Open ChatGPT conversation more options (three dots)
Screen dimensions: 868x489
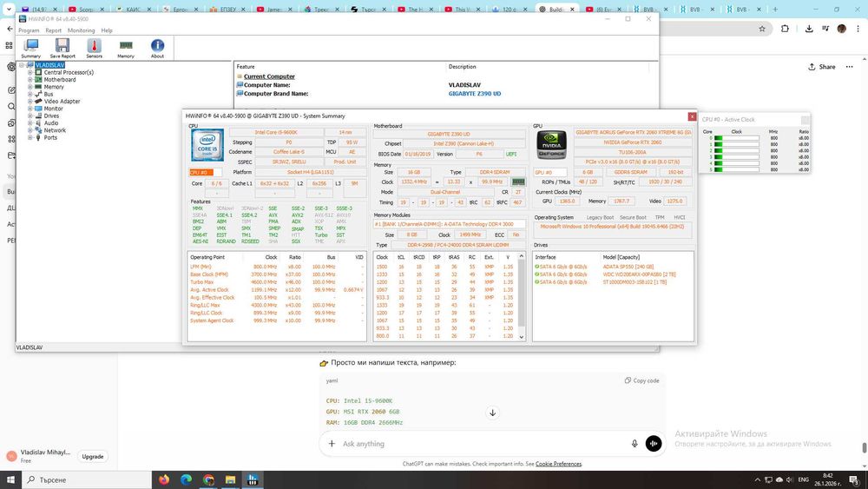[849, 67]
